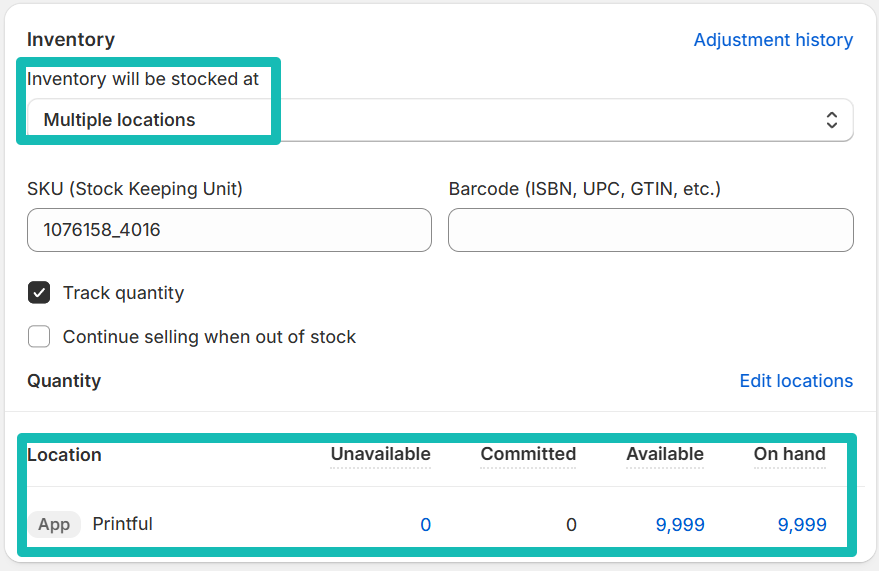
Task: Enable Continue selling when out of stock
Action: pos(39,337)
